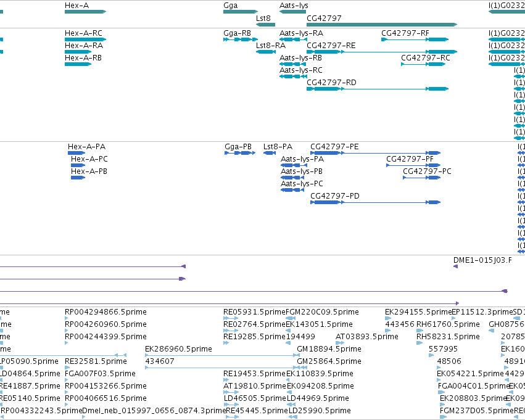525x420 pixels.
Task: Select the Aats-lys-PB protein label
Action: [x=301, y=171]
